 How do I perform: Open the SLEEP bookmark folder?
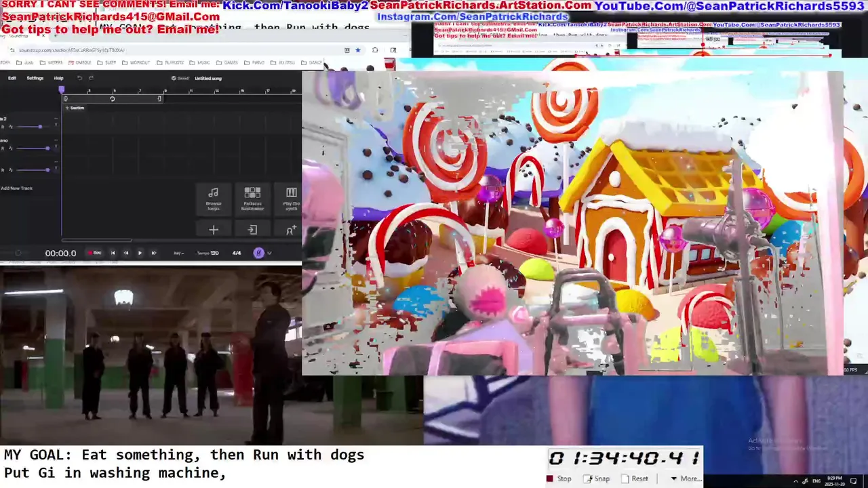click(107, 62)
